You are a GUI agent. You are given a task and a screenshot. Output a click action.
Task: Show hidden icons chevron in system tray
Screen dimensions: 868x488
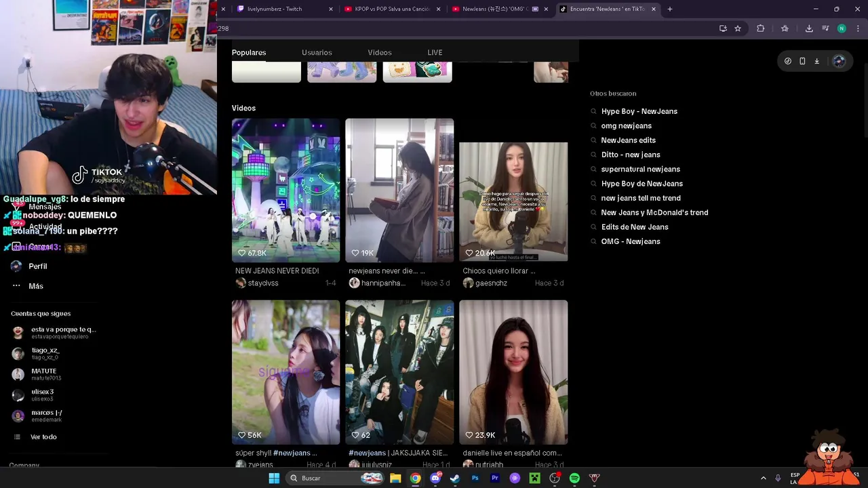point(763,478)
